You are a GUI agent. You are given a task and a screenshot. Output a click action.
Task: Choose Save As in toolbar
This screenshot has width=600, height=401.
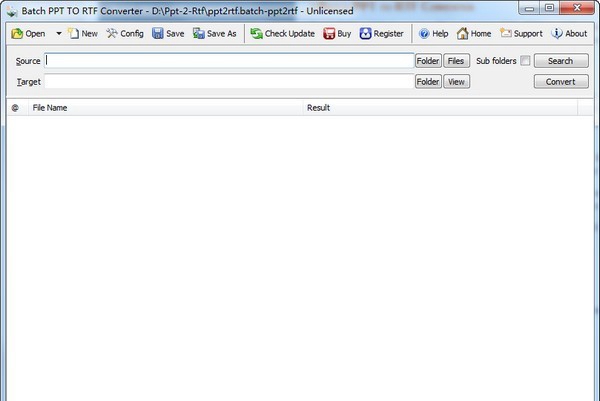[x=214, y=34]
